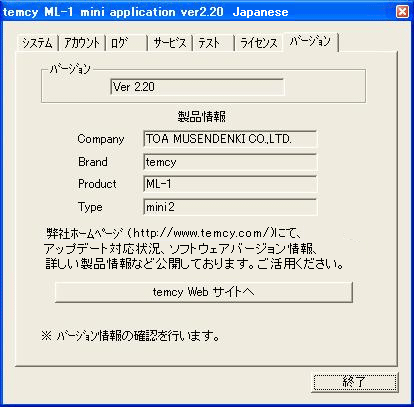The height and width of the screenshot is (407, 414).
Task: Switch to the システム tab
Action: point(37,43)
